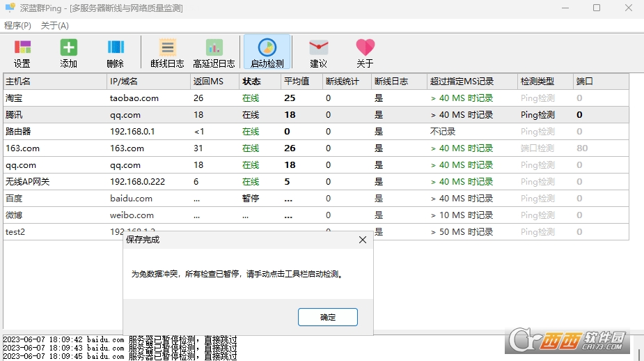Start detection with 启动检测 icon
644x361 pixels.
[267, 52]
